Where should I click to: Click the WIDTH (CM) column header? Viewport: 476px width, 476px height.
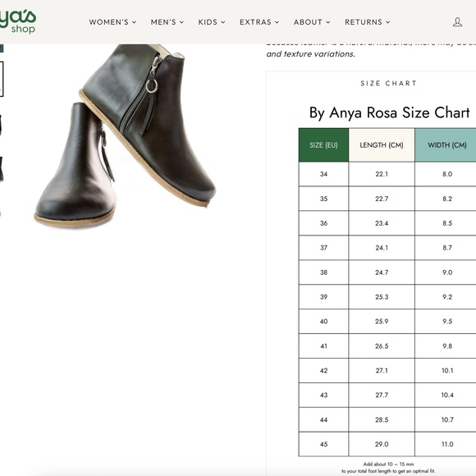[446, 145]
